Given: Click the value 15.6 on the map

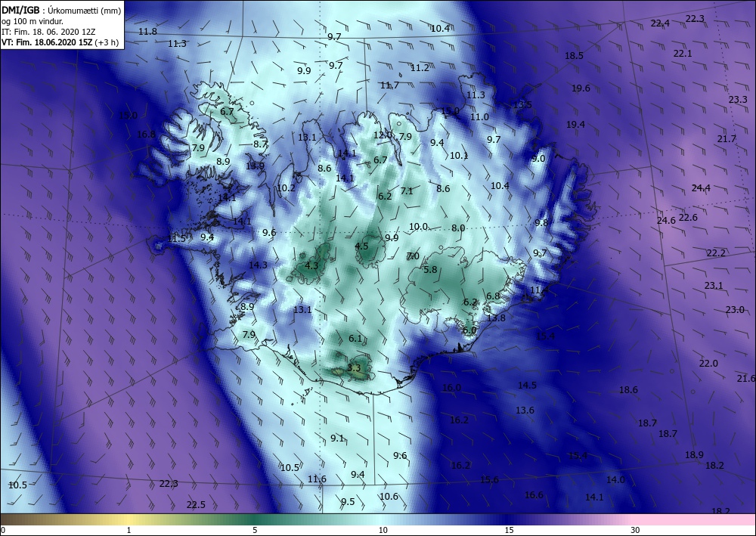Looking at the screenshot, I should point(489,479).
